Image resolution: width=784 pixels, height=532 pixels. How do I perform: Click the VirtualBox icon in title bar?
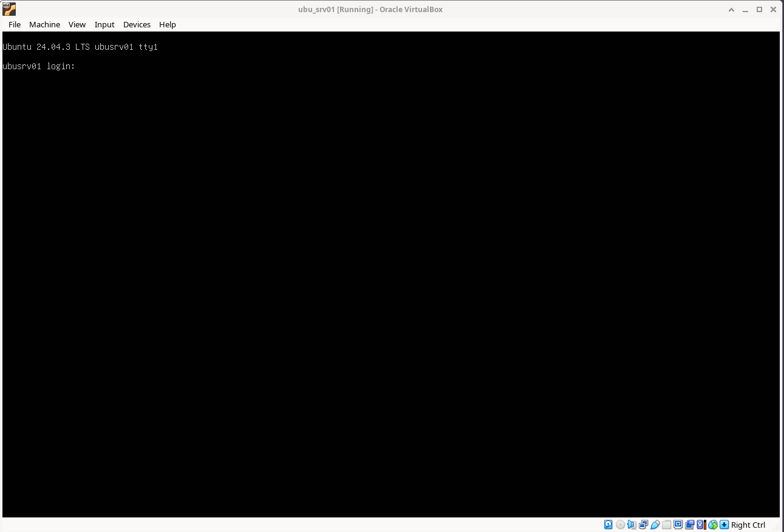pyautogui.click(x=9, y=9)
